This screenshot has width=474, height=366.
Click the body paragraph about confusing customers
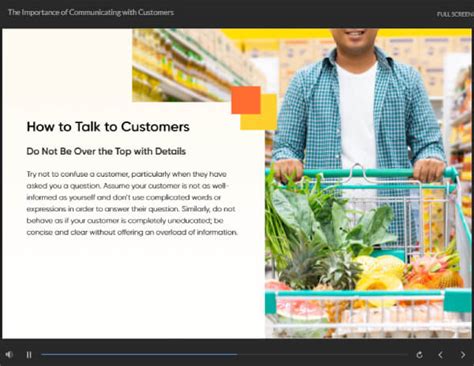click(x=132, y=203)
